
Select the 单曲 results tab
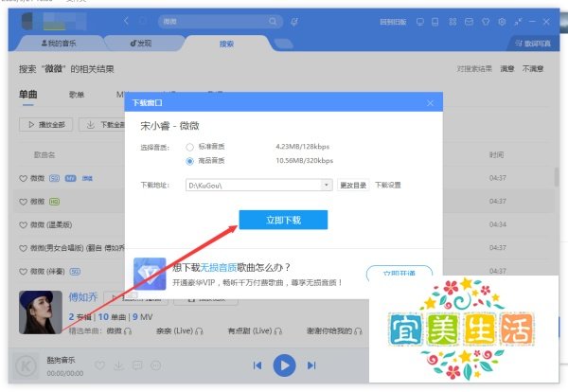click(x=27, y=94)
